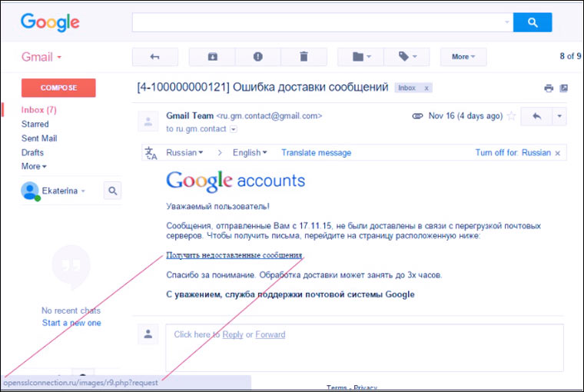Screen dimensions: 584x392
Task: Click the Hangouts quote bubble icon
Action: pos(71,267)
